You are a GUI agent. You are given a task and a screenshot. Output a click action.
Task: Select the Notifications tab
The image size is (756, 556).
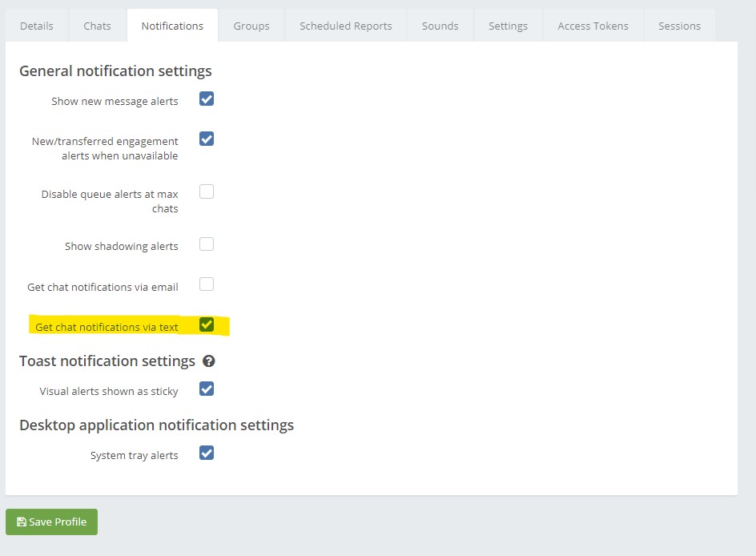(172, 26)
